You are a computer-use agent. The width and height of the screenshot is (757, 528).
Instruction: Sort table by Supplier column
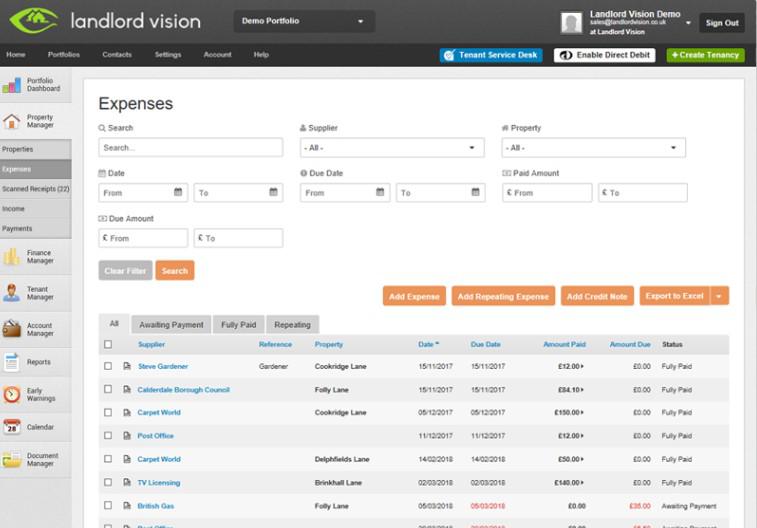pos(151,344)
